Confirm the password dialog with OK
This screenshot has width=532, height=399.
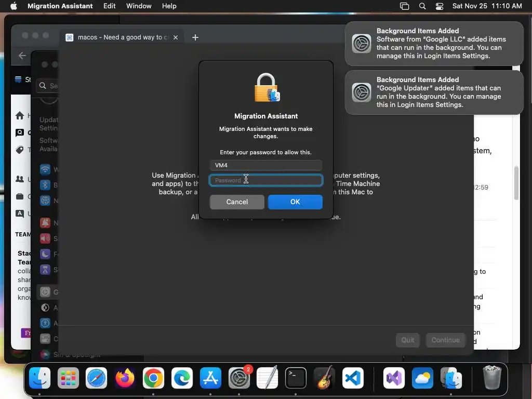pos(295,202)
